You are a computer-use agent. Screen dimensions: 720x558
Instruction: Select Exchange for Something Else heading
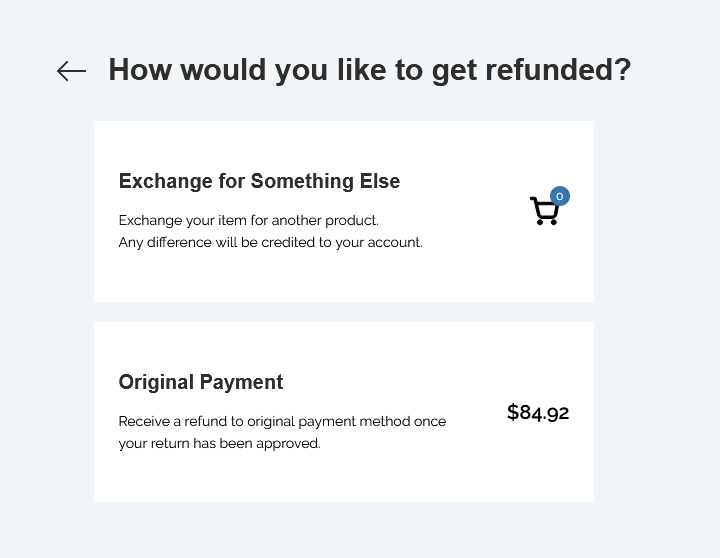click(x=259, y=181)
